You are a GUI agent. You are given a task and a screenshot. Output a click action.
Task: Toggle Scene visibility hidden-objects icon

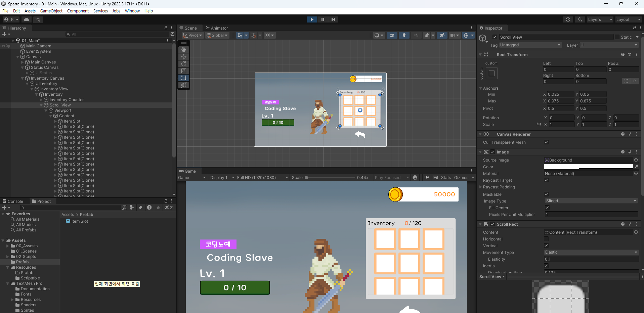point(442,35)
